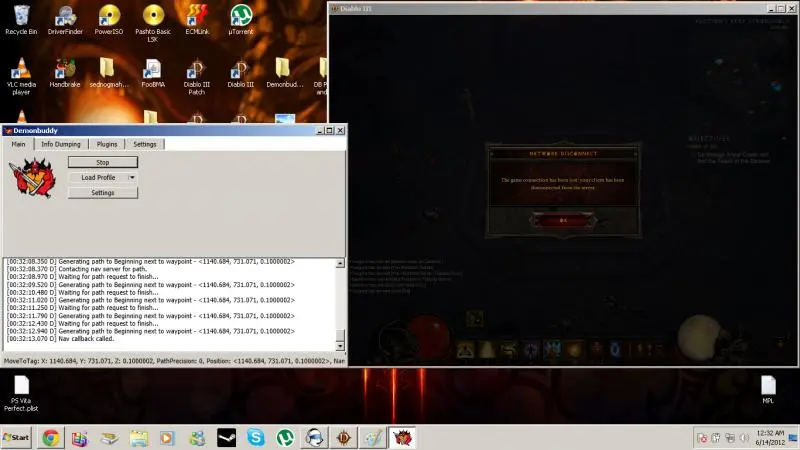Click the Settings button below Load Profile
Viewport: 800px width, 450px height.
click(x=102, y=192)
